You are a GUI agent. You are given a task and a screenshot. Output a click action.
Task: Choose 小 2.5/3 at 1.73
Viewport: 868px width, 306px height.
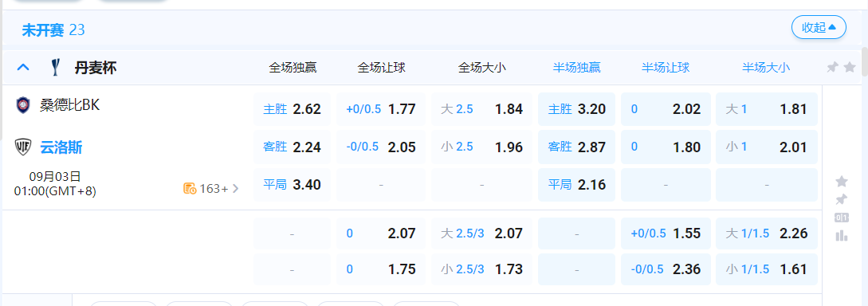pyautogui.click(x=481, y=269)
